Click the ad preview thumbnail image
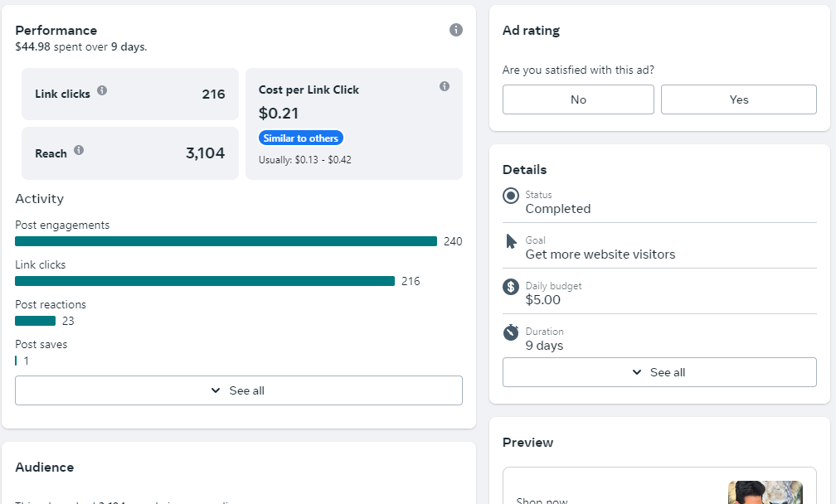 (765, 492)
